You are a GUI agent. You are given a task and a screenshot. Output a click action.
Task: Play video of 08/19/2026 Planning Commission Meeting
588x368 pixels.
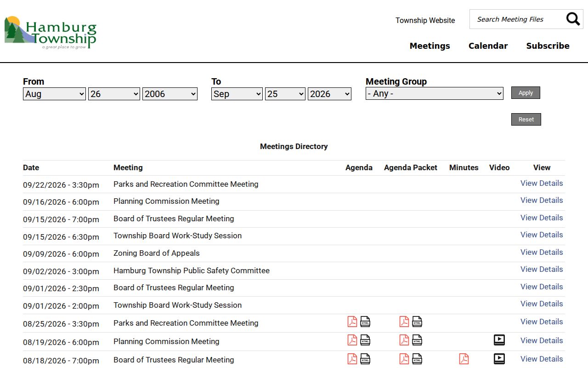pyautogui.click(x=499, y=340)
